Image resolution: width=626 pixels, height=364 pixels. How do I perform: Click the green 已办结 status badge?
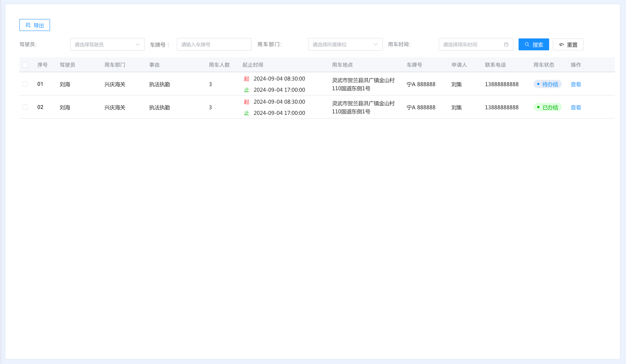coord(547,107)
